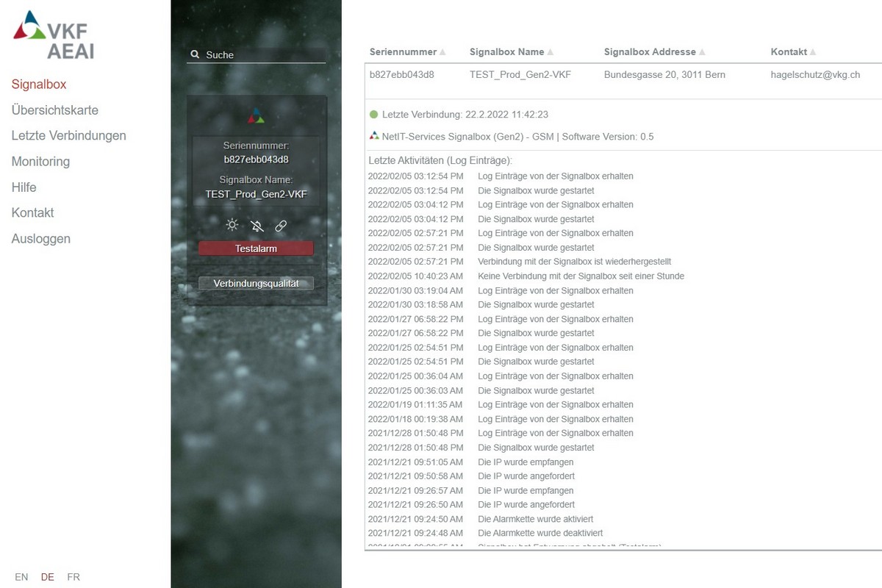Sort by Kontakt column arrow
This screenshot has width=882, height=588.
(813, 52)
